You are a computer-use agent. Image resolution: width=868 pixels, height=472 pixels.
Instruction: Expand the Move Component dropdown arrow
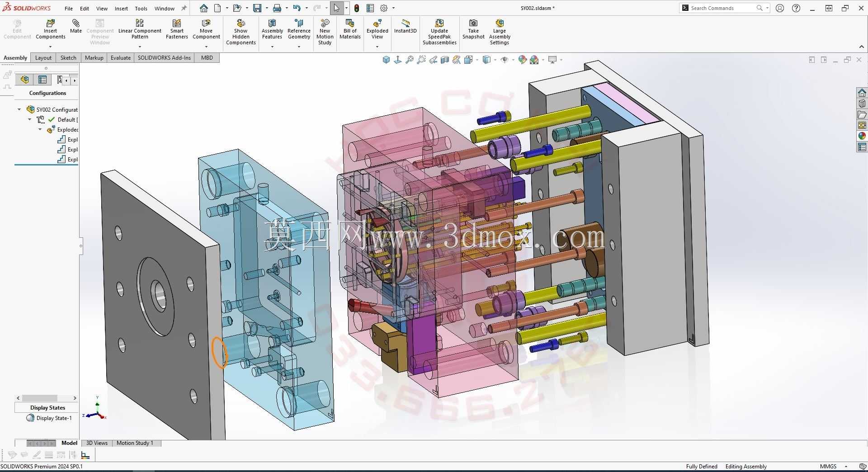(206, 47)
